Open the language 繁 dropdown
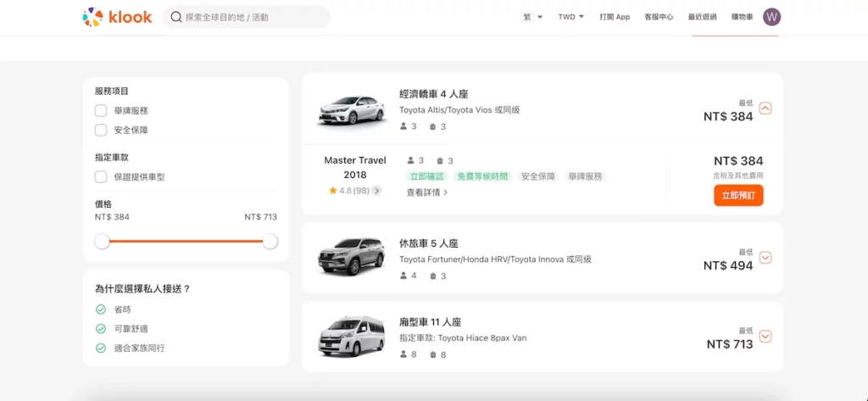Screen dimensions: 868x401 point(532,17)
